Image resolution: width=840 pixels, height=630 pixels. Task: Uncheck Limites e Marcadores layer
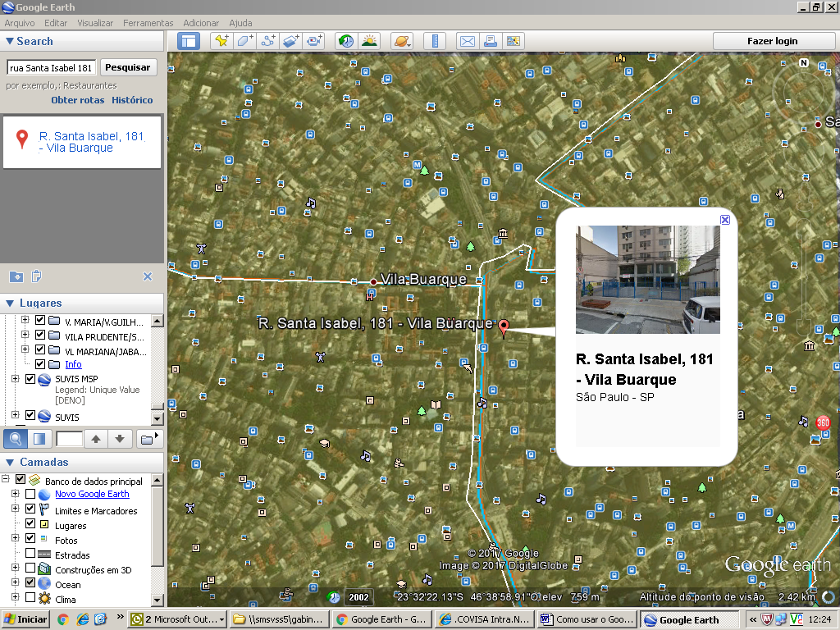30,509
